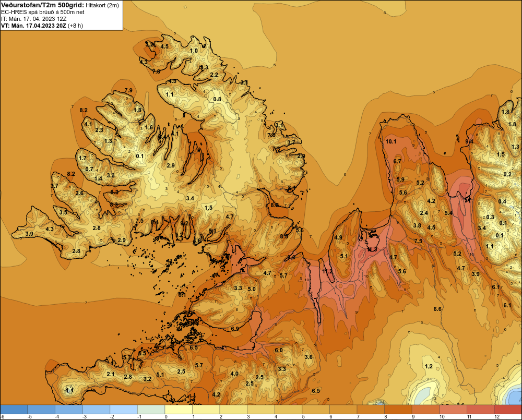Click the 8.5 temperature value
Screen dimensions: 522x420
284,236
